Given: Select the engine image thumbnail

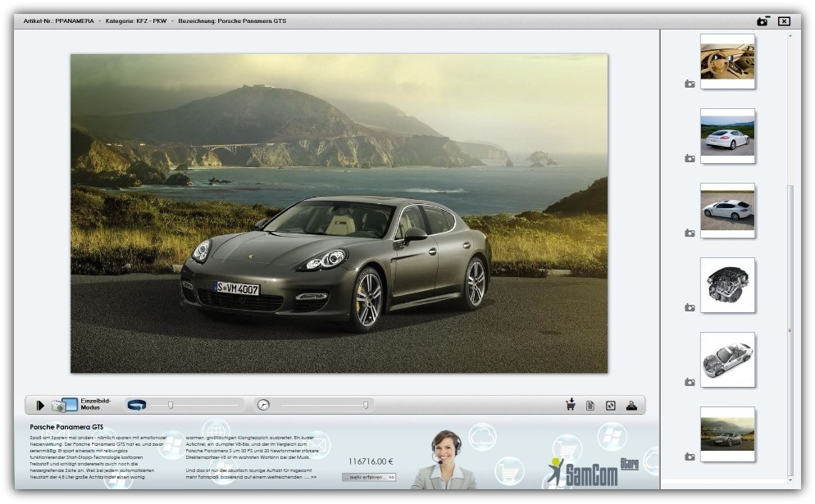Looking at the screenshot, I should (727, 284).
